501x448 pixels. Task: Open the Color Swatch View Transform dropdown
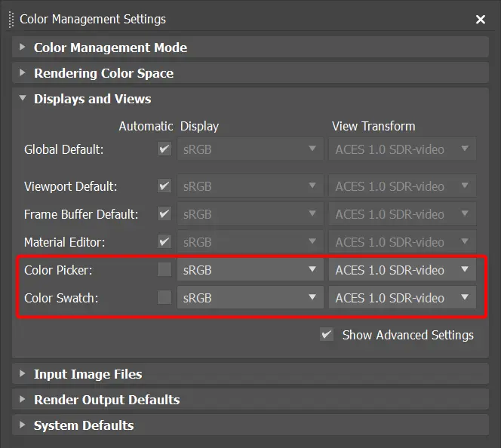point(402,298)
